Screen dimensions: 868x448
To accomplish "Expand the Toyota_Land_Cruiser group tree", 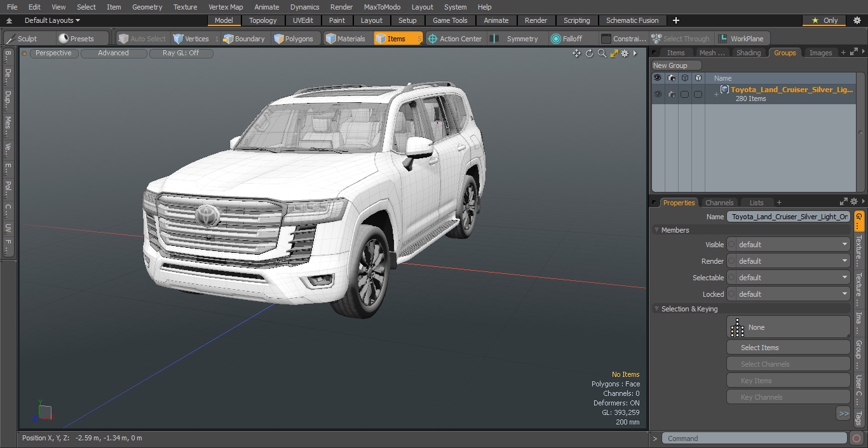I will click(716, 95).
